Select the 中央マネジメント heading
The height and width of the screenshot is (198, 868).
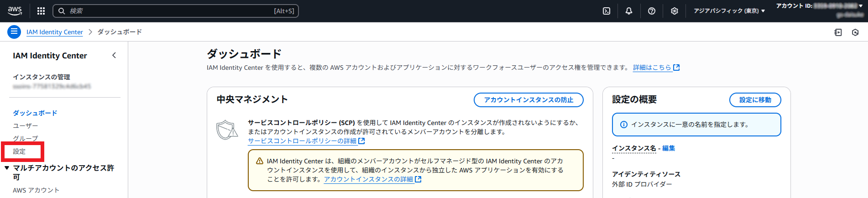pos(252,99)
